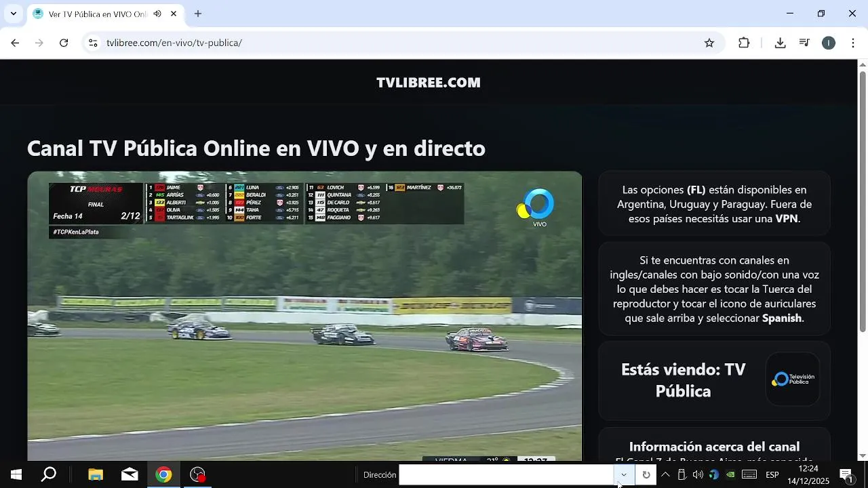Screen dimensions: 868x488
Task: Change the ESP input language
Action: click(x=772, y=474)
